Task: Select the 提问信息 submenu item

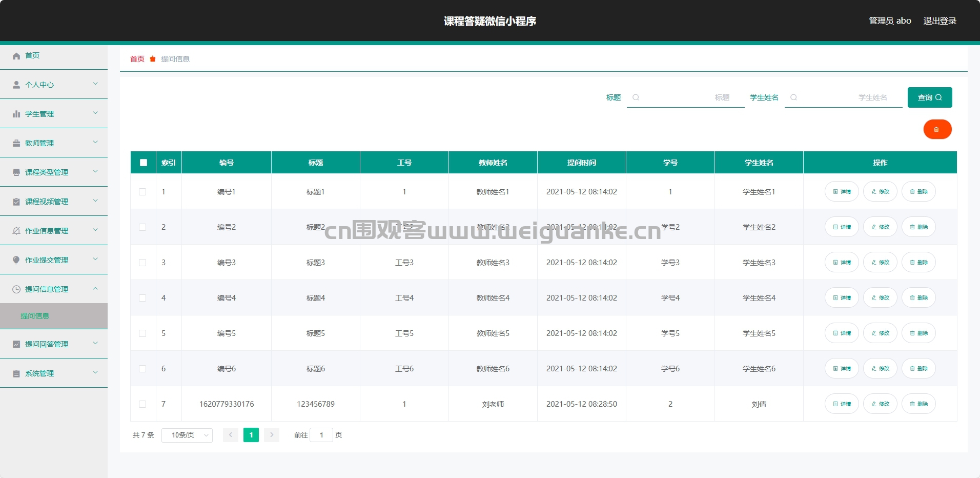Action: [54, 316]
